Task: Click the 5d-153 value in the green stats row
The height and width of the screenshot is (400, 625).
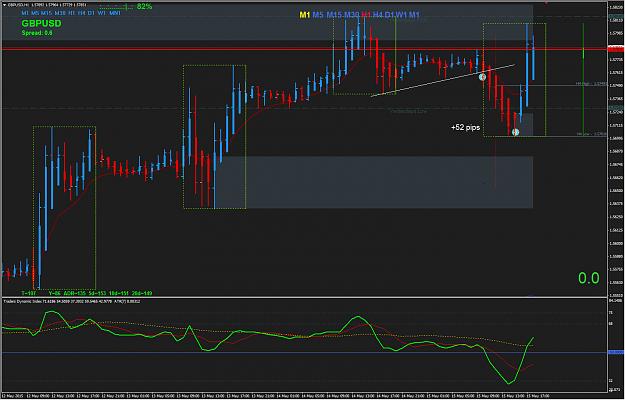Action: pyautogui.click(x=97, y=293)
